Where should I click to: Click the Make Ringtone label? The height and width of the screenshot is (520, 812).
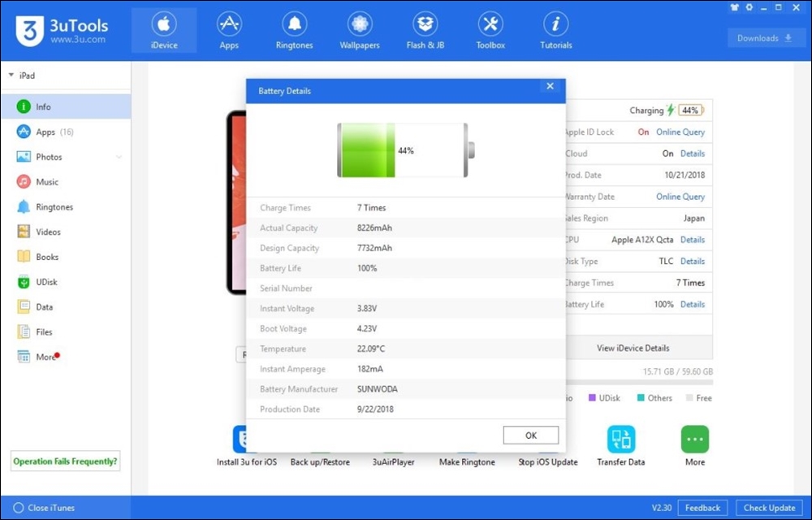click(467, 462)
